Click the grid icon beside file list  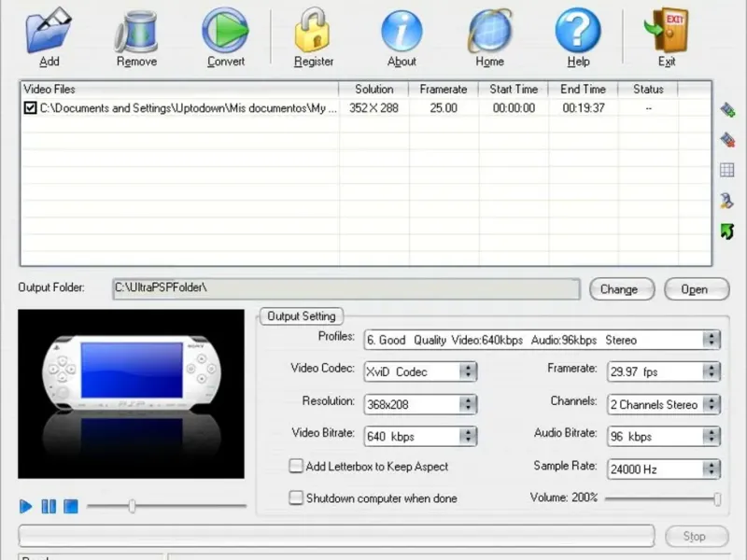pos(727,170)
